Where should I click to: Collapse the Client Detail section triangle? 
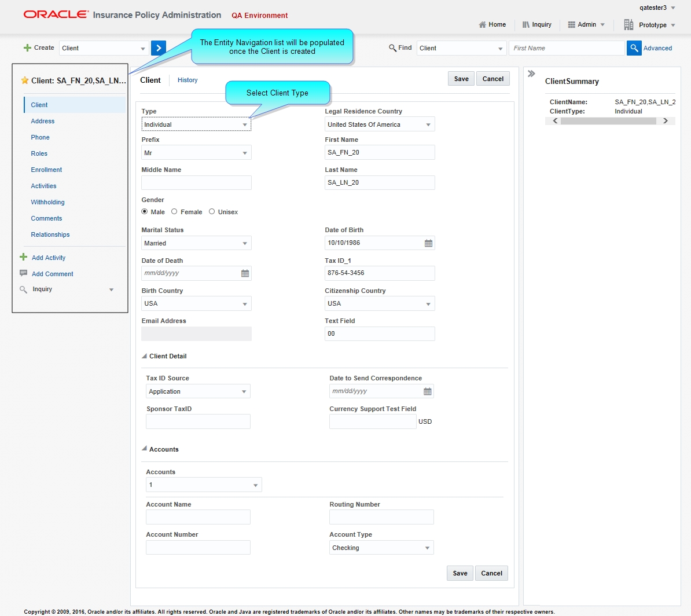pyautogui.click(x=144, y=356)
